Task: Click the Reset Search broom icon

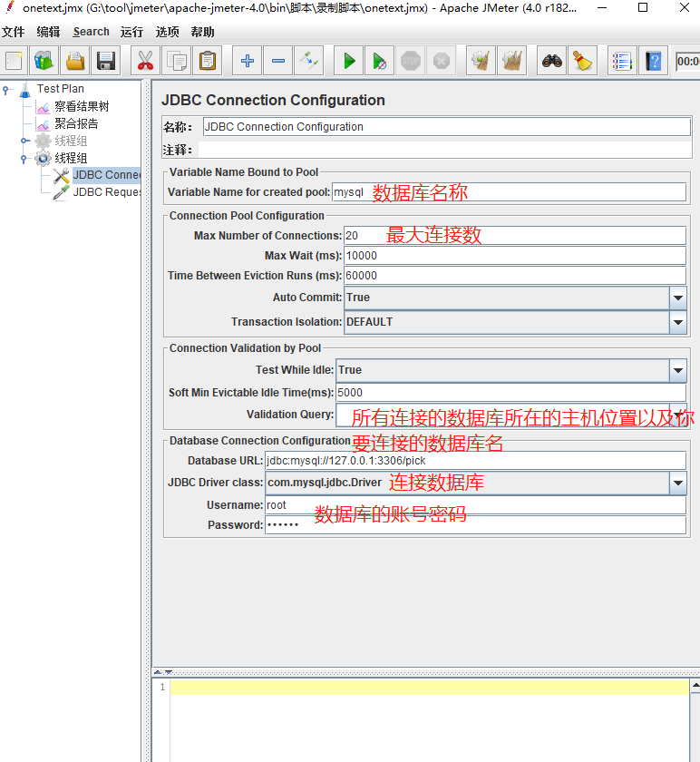Action: point(582,62)
